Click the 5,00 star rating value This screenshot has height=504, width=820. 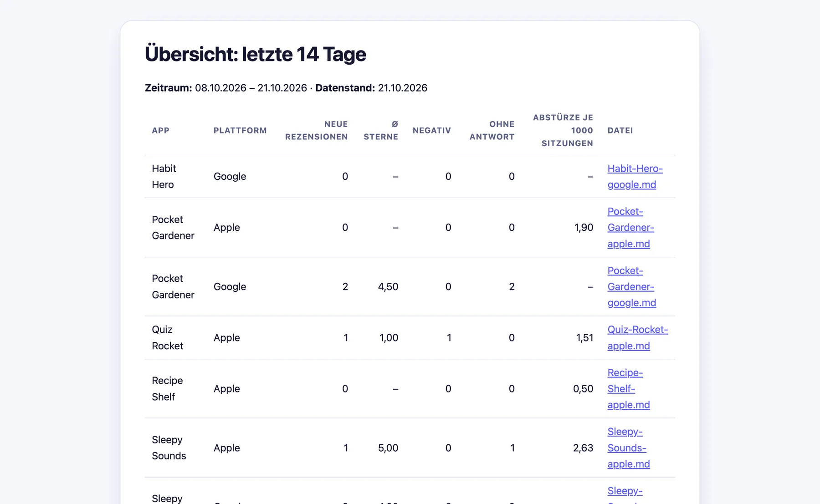pyautogui.click(x=388, y=448)
